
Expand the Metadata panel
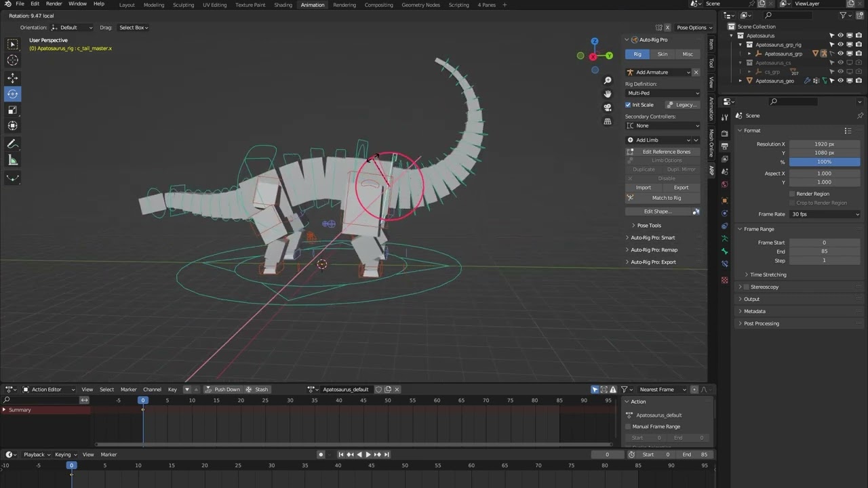(x=754, y=311)
